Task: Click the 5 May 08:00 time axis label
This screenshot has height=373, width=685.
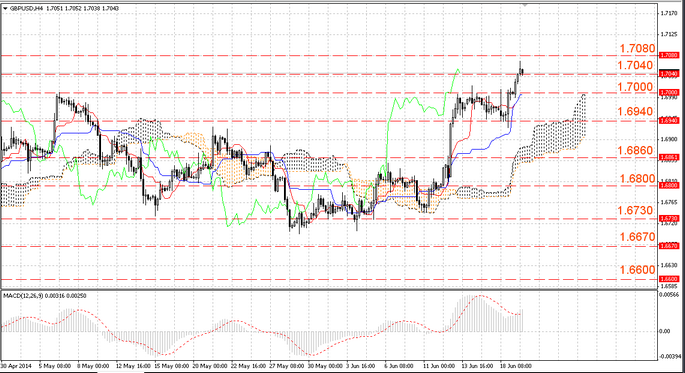Action: click(55, 366)
